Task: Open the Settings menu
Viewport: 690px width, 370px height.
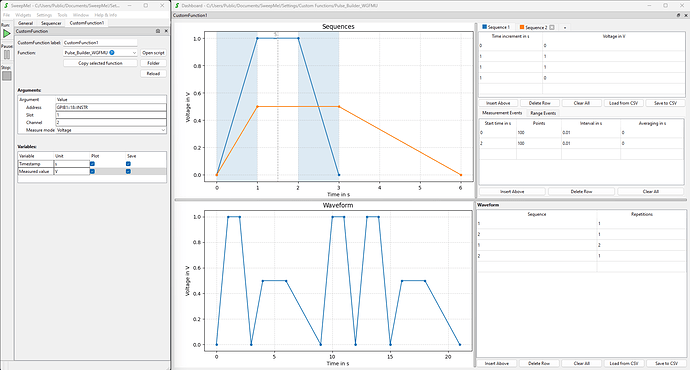Action: [44, 15]
